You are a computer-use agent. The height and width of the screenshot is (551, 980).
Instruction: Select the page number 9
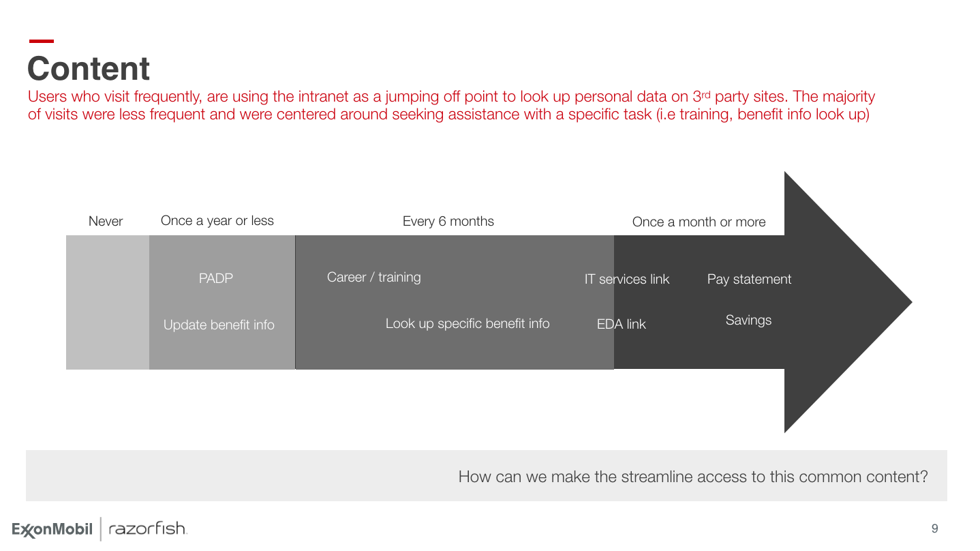pos(934,528)
